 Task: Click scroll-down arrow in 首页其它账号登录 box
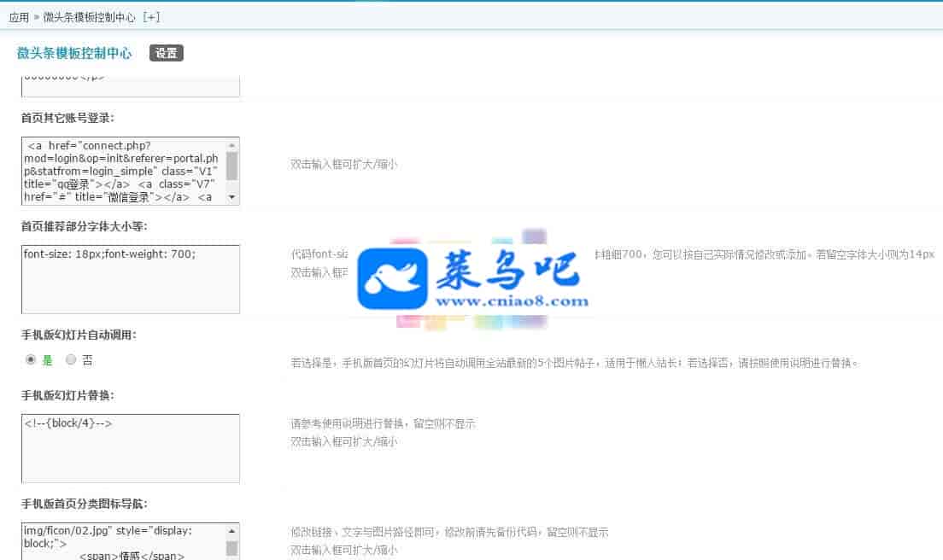pos(231,197)
